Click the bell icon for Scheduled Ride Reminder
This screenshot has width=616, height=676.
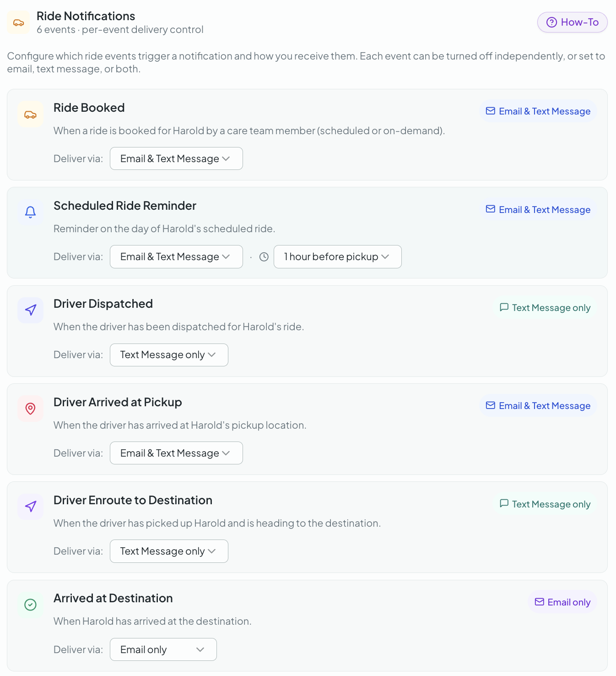[x=30, y=212]
